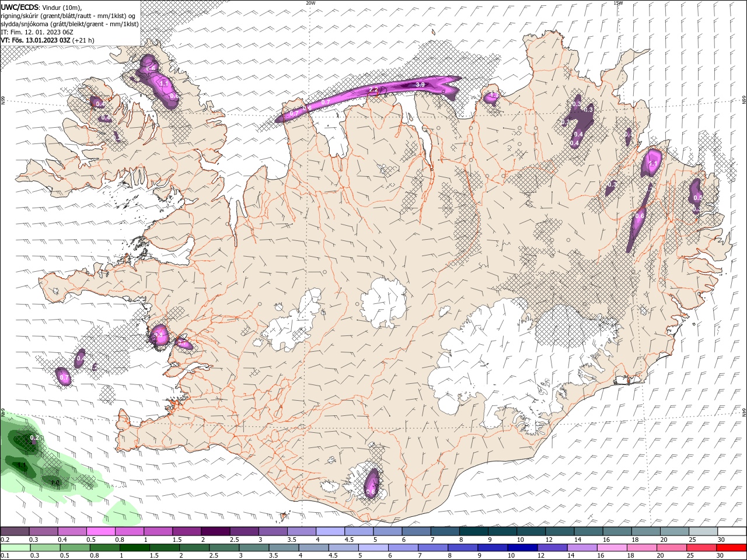Select the snow legend swatch starting at 2 (dark purple)
Image resolution: width=747 pixels, height=560 pixels.
pyautogui.click(x=215, y=531)
